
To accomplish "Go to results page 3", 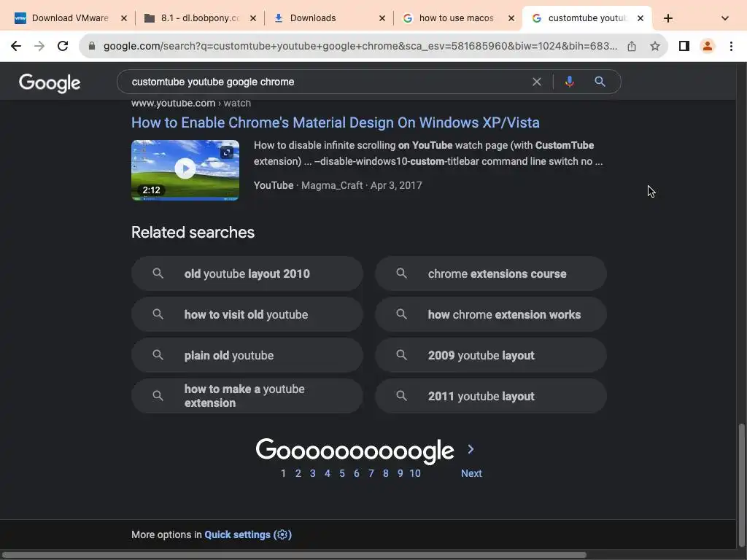I will tap(312, 473).
